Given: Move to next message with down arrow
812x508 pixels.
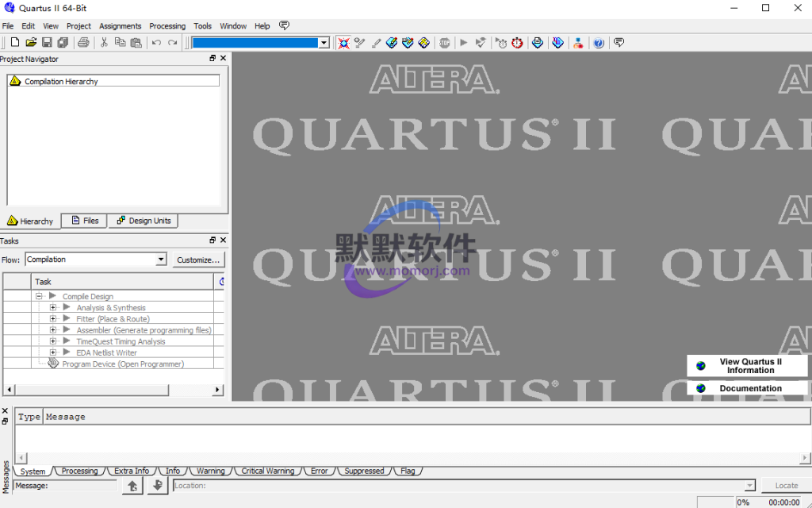Looking at the screenshot, I should [158, 486].
